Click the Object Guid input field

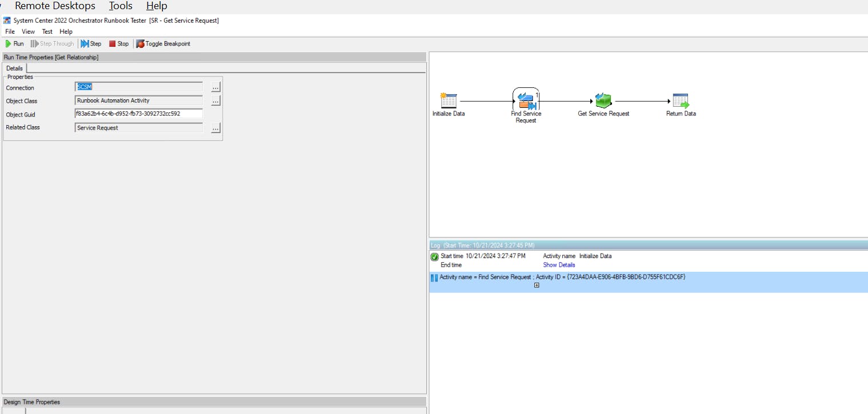coord(139,114)
